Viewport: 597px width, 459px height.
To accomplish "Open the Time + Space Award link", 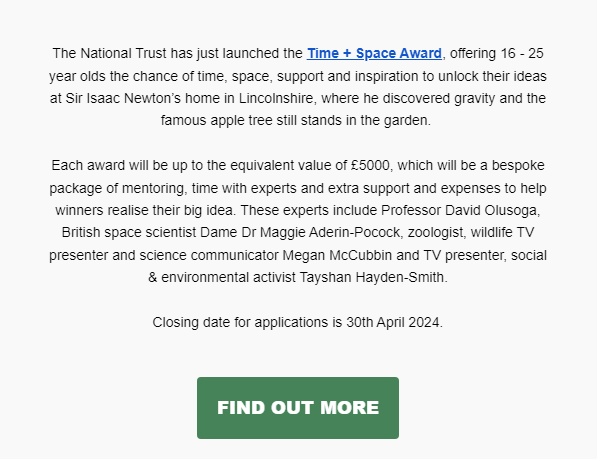I will (374, 54).
